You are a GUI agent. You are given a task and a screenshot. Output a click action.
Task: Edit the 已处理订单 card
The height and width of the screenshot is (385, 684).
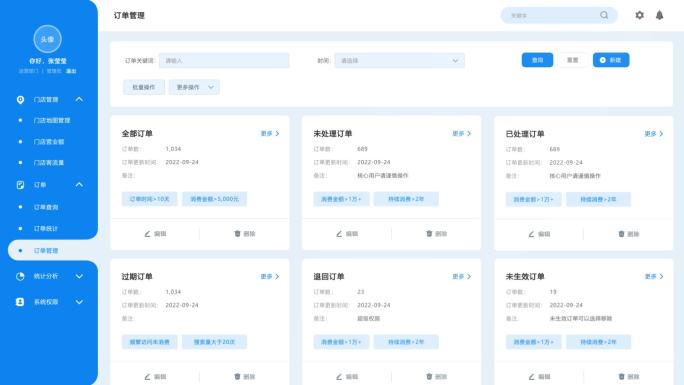[x=539, y=234]
